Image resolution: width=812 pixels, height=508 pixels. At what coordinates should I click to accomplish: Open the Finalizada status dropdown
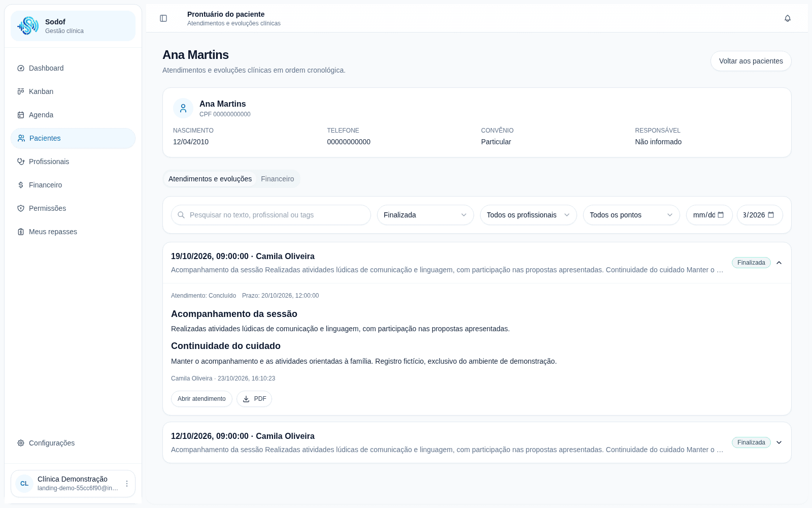[x=425, y=215]
